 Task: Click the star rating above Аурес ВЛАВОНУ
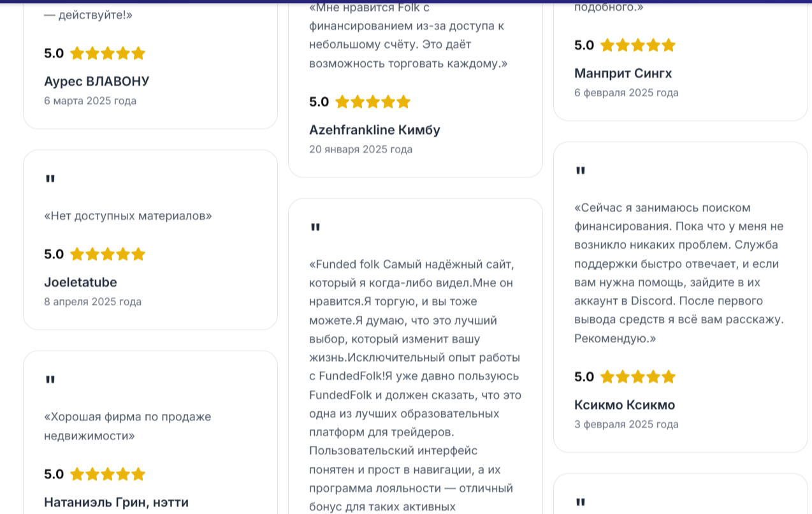(108, 54)
